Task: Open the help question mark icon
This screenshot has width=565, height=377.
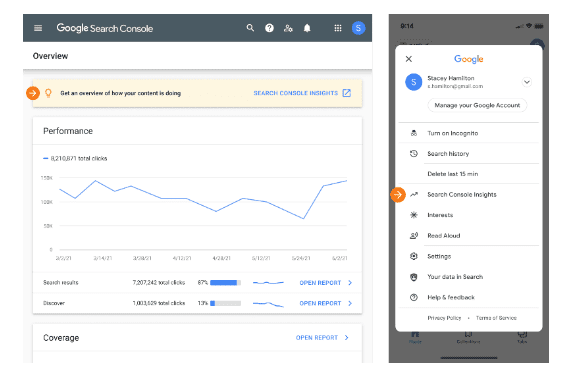Action: coord(269,28)
